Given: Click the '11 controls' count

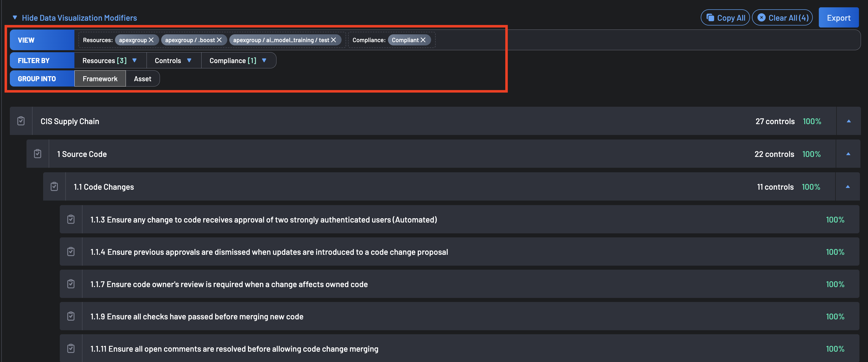Looking at the screenshot, I should pyautogui.click(x=775, y=187).
